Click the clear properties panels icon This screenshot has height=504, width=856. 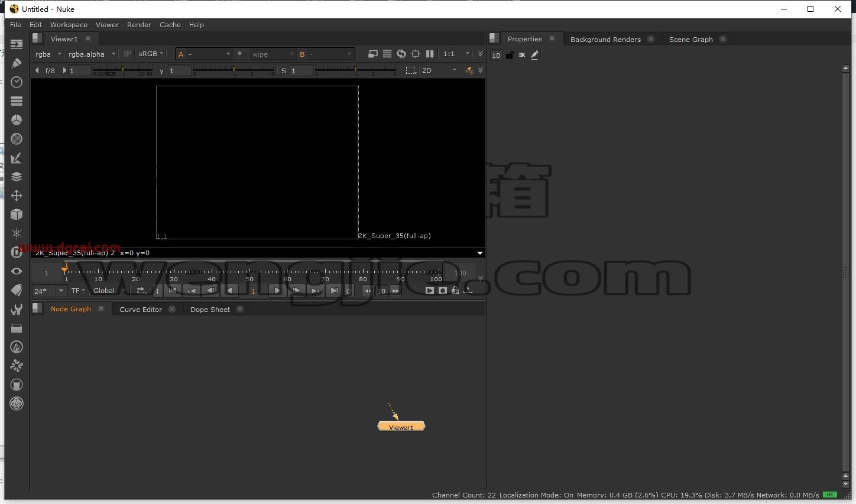(x=522, y=55)
